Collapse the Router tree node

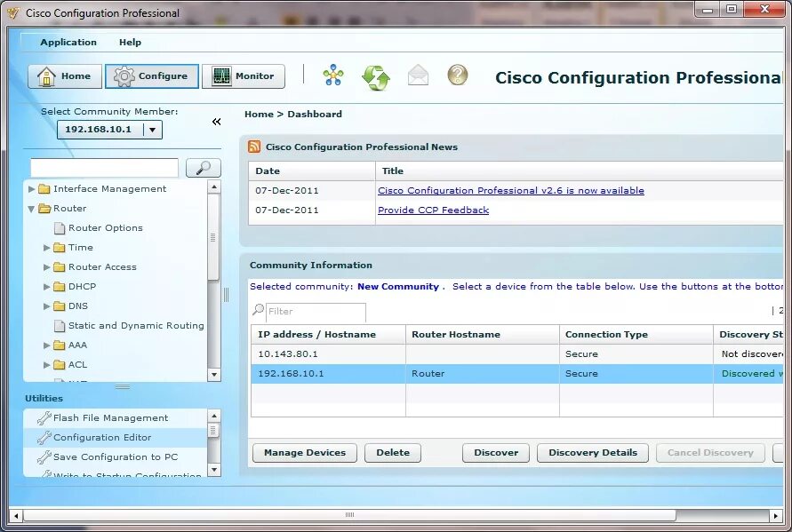(31, 209)
